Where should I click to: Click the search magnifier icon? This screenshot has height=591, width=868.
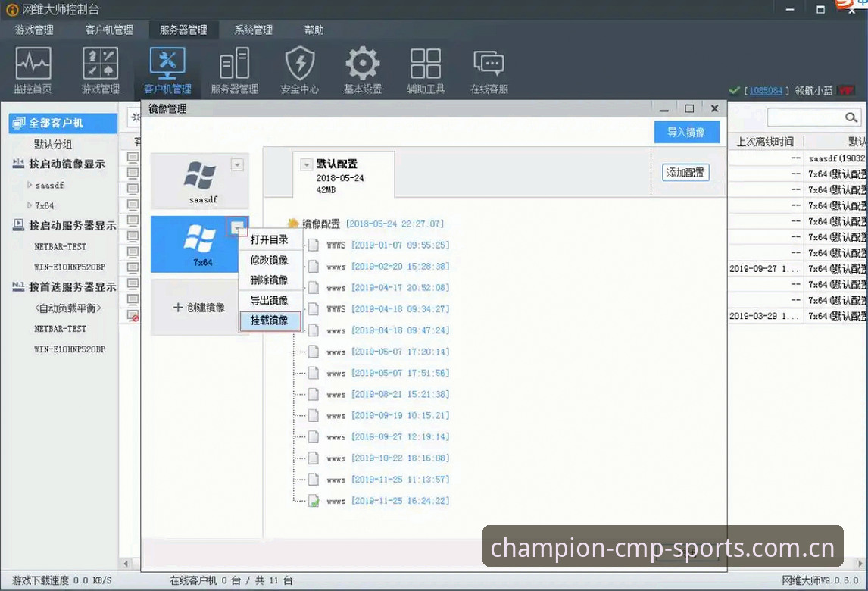pyautogui.click(x=851, y=117)
